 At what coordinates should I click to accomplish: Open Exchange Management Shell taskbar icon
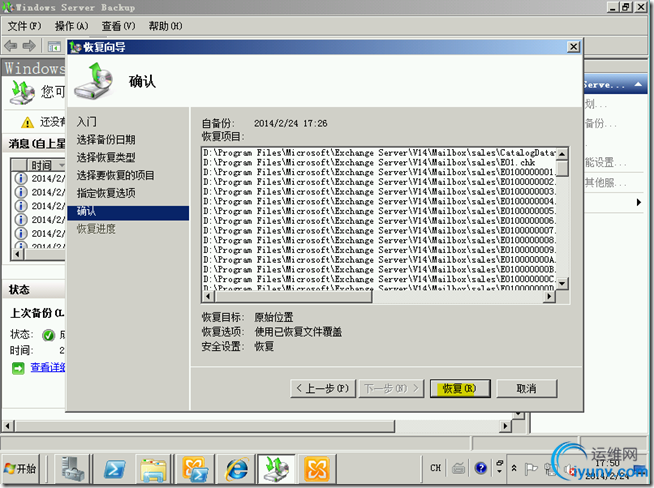point(194,469)
